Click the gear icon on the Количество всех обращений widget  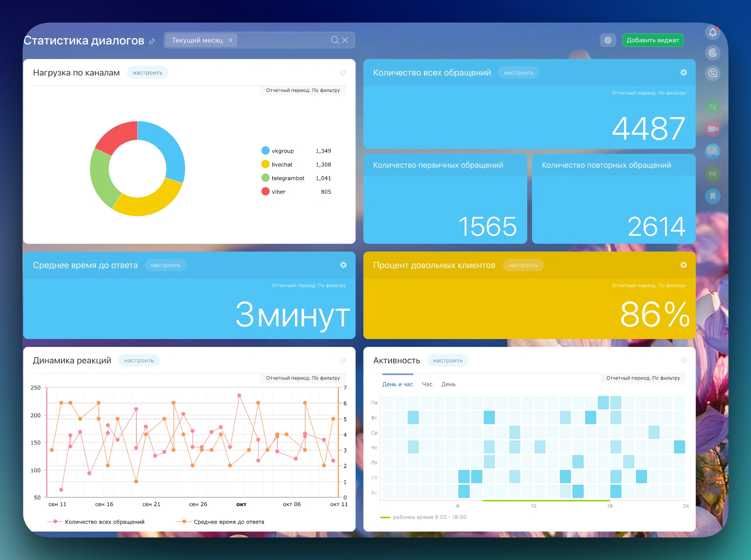pos(683,72)
